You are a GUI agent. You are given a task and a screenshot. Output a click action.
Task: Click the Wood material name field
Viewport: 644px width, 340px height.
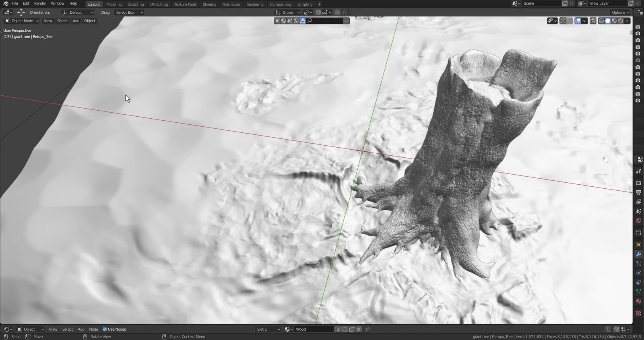pyautogui.click(x=314, y=329)
